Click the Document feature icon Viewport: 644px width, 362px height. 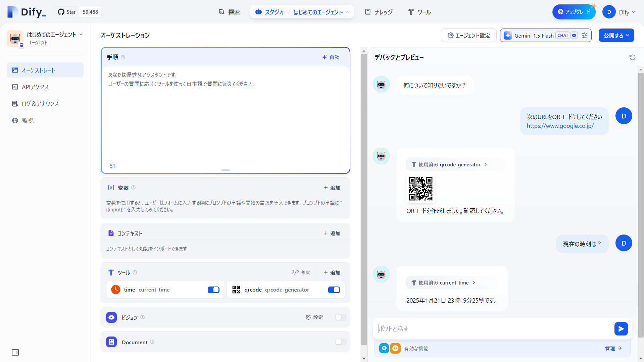(x=111, y=342)
